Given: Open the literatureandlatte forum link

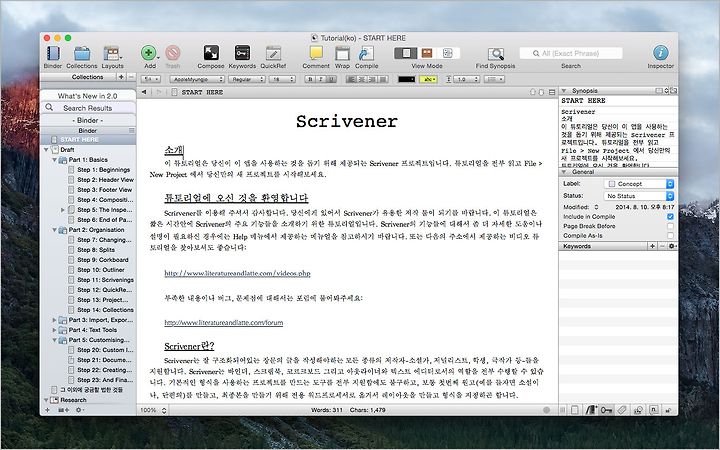Looking at the screenshot, I should point(224,323).
